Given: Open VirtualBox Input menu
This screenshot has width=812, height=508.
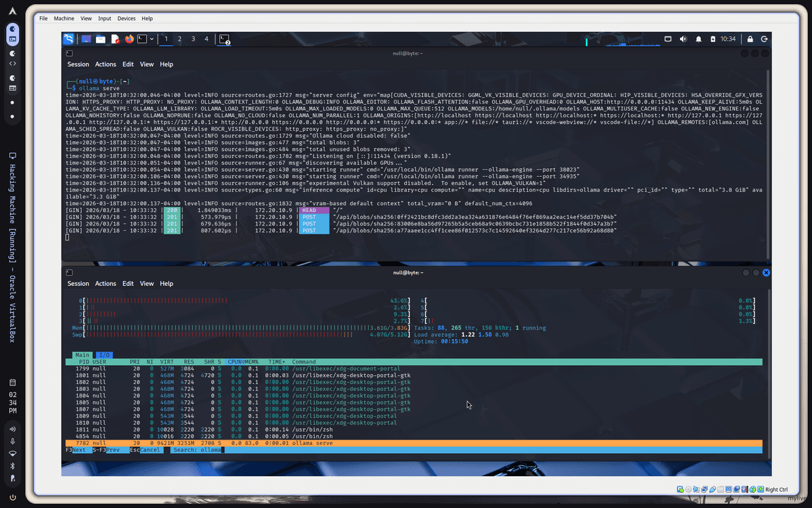Looking at the screenshot, I should point(105,18).
